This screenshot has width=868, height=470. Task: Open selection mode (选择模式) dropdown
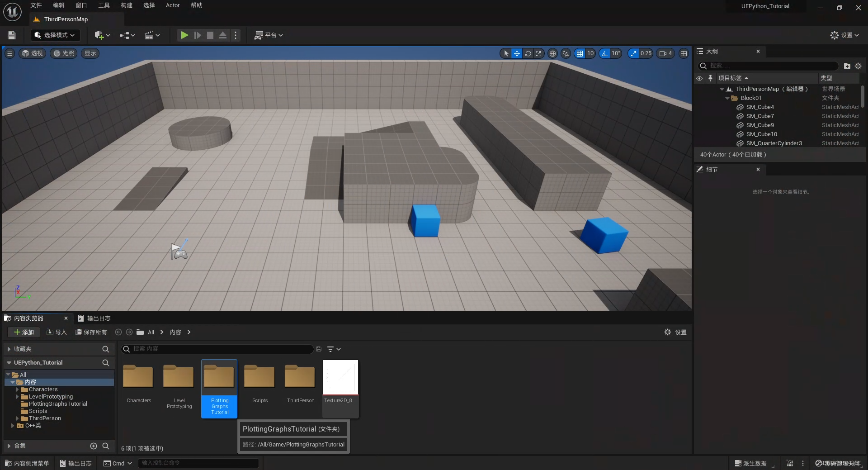click(55, 35)
